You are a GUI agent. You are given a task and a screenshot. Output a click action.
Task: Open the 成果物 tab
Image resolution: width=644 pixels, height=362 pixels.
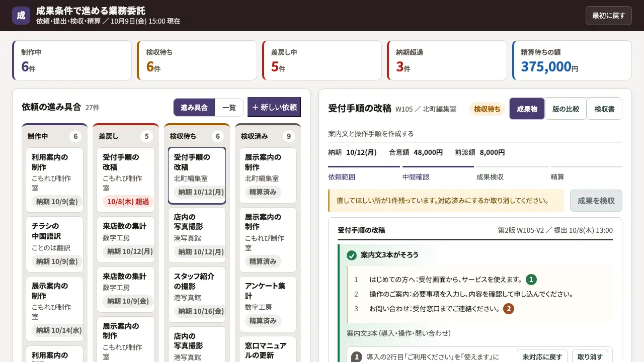(x=527, y=109)
